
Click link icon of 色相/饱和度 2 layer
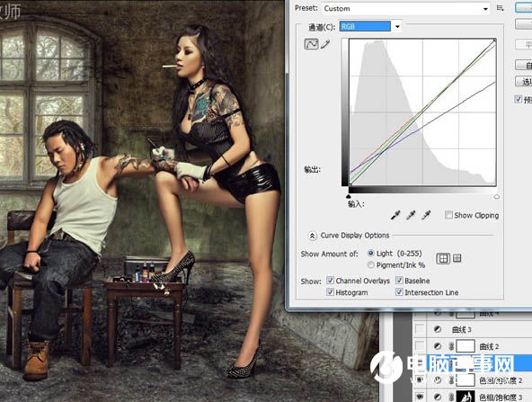[x=451, y=380]
